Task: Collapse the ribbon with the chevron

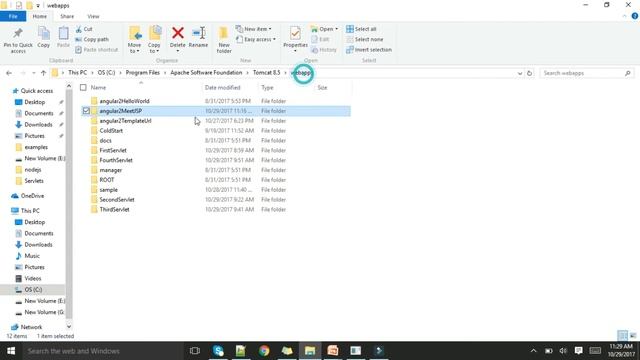Action: pos(624,16)
